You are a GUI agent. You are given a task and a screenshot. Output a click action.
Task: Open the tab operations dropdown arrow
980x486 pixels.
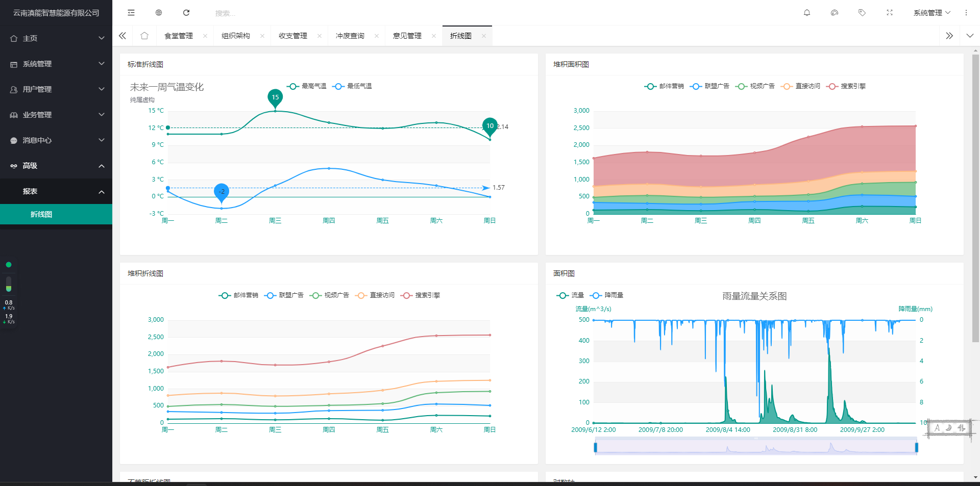coord(970,36)
